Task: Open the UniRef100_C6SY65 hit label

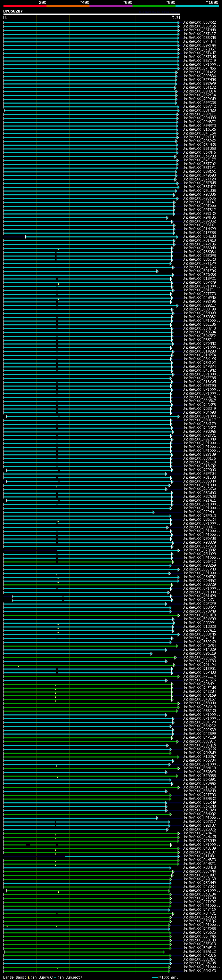Action: (199, 26)
